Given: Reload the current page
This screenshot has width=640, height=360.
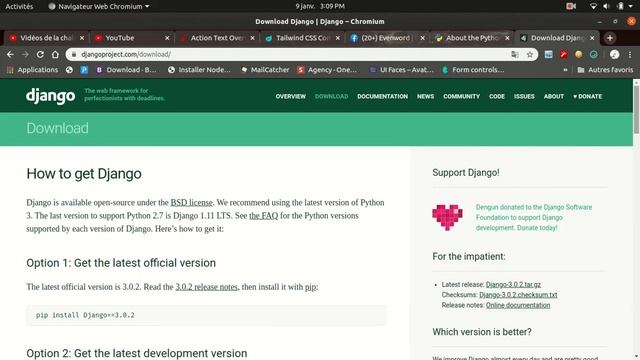Looking at the screenshot, I should click(40, 54).
